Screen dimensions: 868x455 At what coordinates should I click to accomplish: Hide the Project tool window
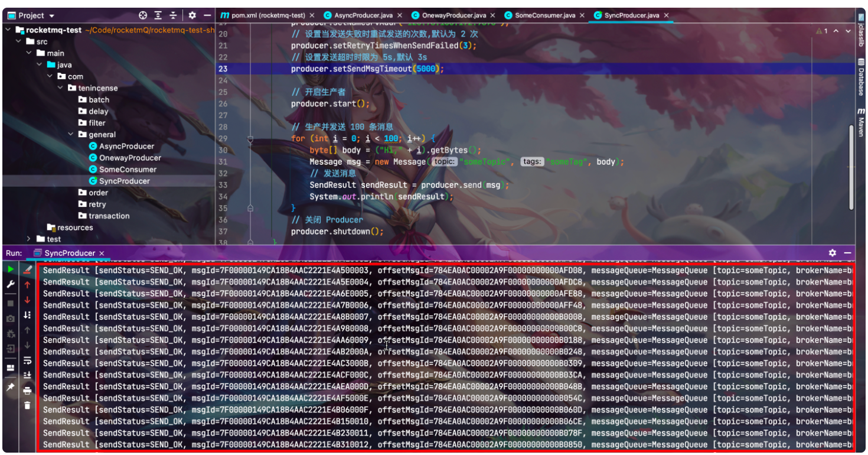(x=207, y=15)
